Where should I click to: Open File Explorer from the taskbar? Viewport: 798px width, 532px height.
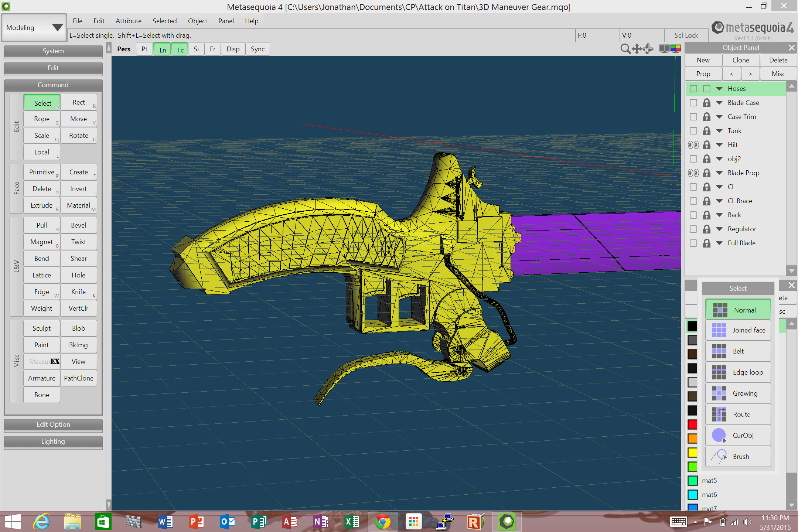click(72, 522)
